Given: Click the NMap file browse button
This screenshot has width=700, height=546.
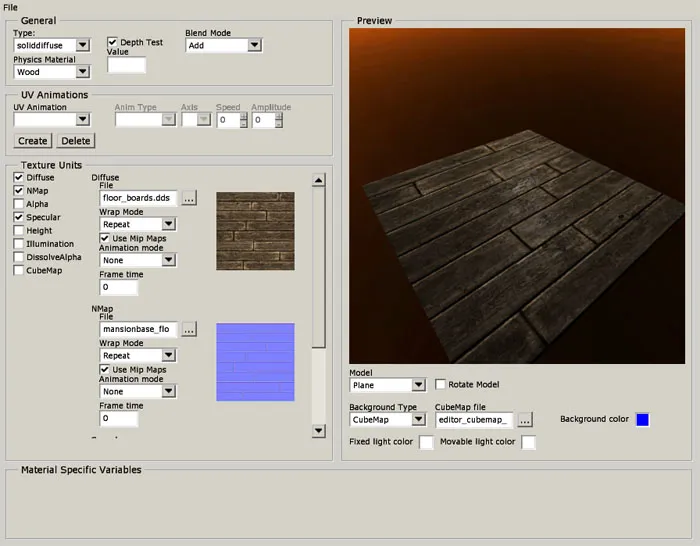Looking at the screenshot, I should [x=189, y=329].
